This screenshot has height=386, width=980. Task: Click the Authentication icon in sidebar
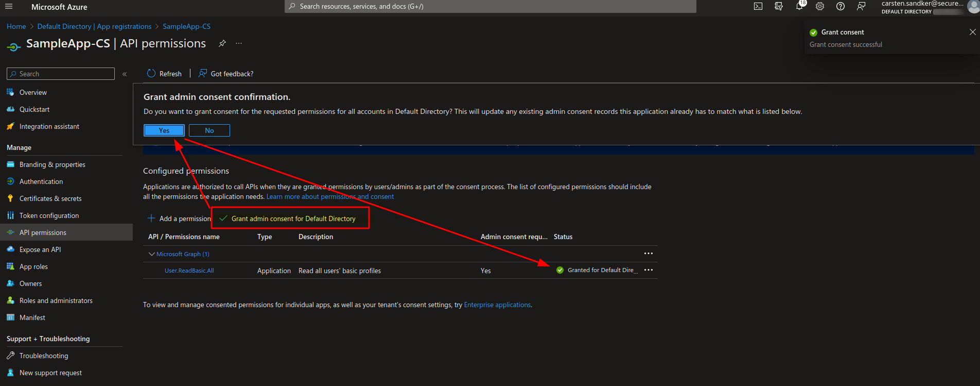(x=10, y=181)
